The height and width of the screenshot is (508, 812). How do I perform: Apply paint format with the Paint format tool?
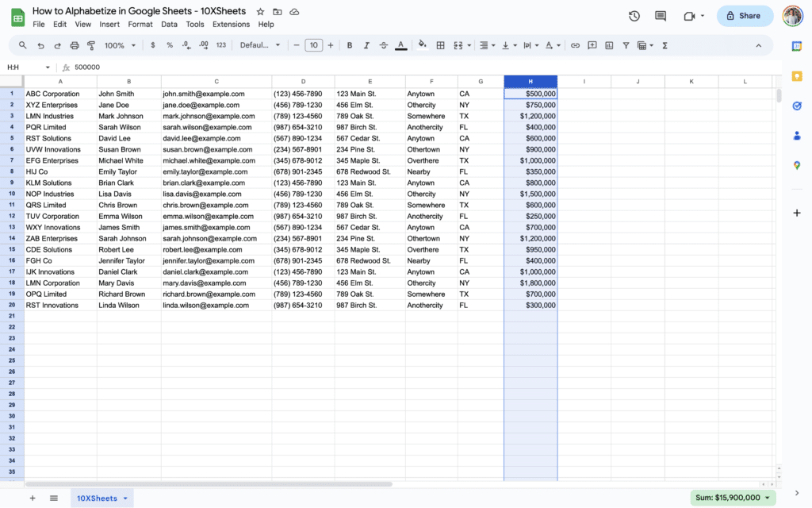point(90,45)
